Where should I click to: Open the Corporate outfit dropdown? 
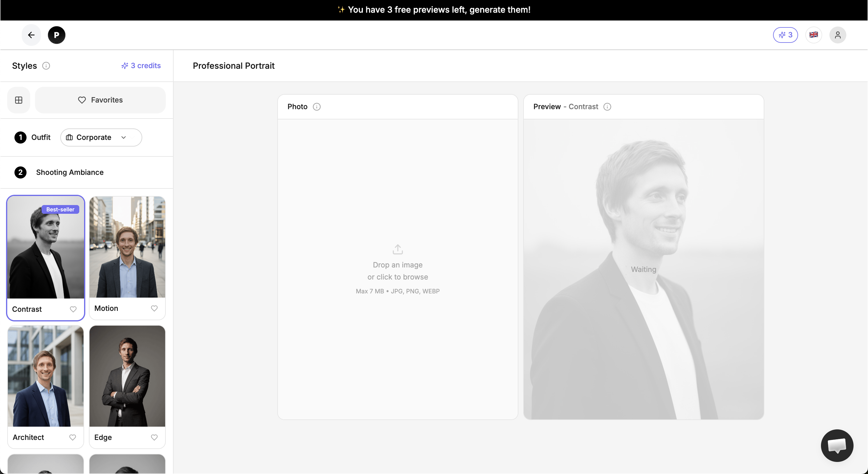point(101,137)
